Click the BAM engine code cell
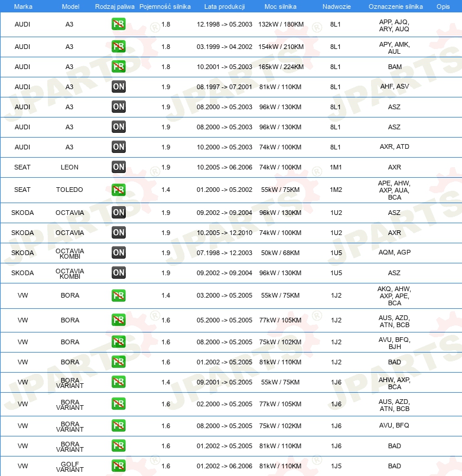This screenshot has height=476, width=462. pos(395,67)
